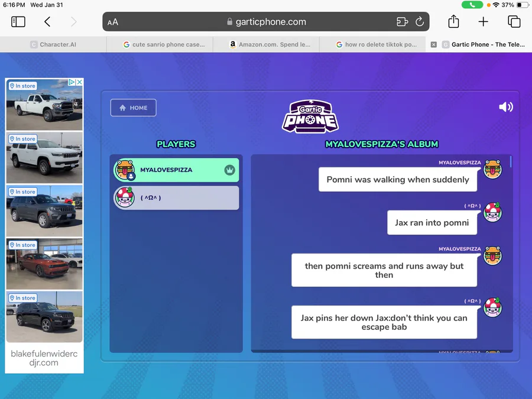Click the Gartic Phone logo

click(x=310, y=116)
